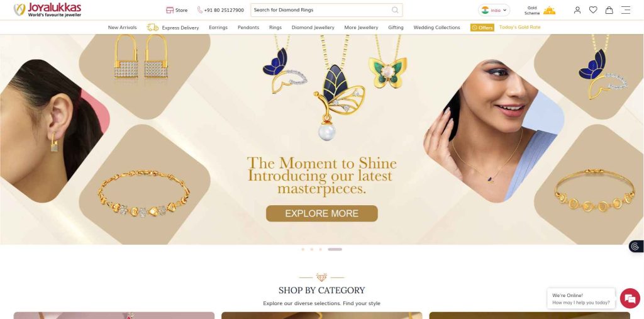Click the accessibility widget icon on the right edge
This screenshot has height=319, width=644.
636,246
